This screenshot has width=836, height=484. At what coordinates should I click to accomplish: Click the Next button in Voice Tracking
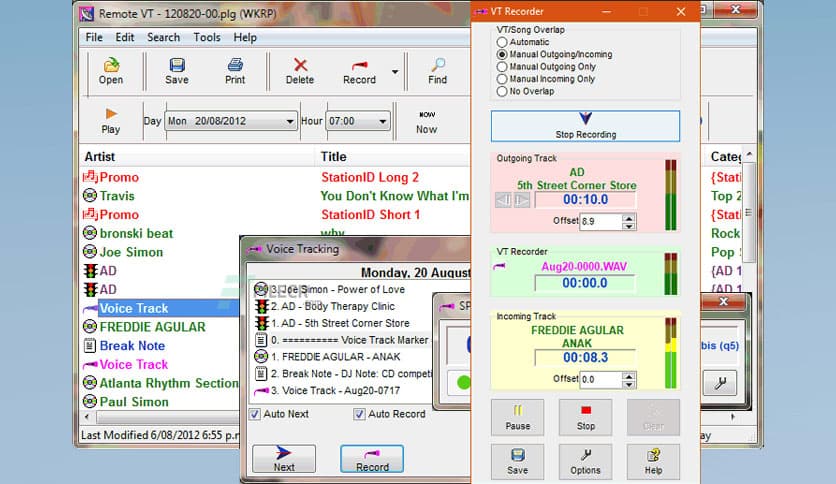tap(284, 459)
